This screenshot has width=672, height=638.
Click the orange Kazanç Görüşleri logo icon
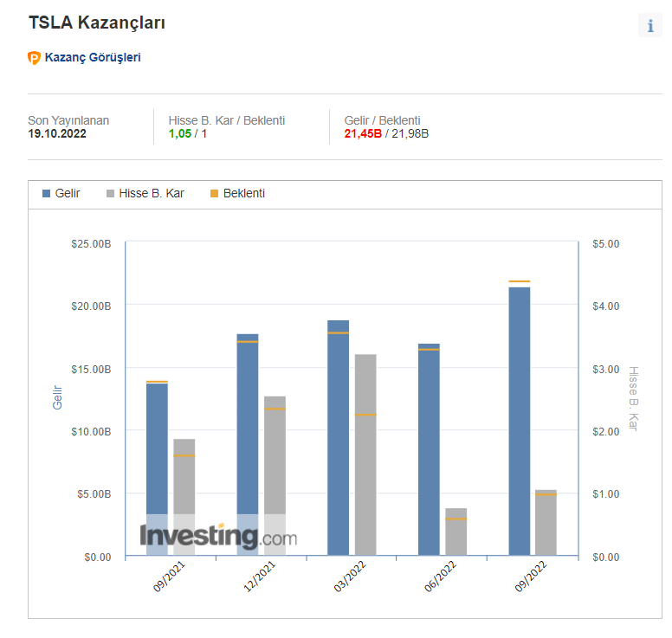[35, 58]
